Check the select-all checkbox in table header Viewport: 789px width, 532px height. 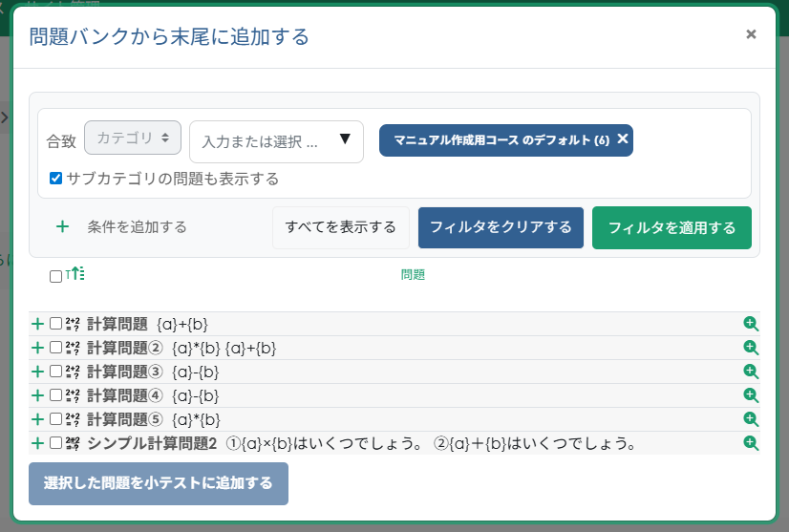pyautogui.click(x=55, y=276)
